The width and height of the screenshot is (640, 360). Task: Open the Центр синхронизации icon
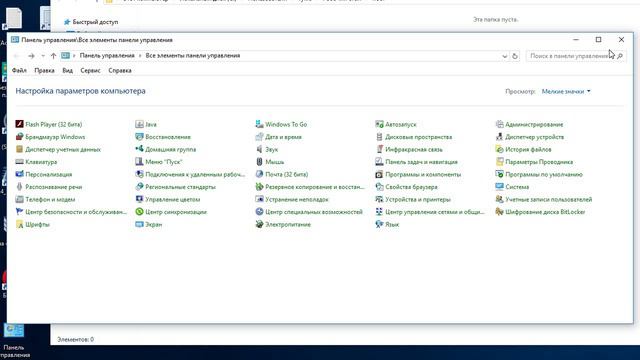pos(139,212)
